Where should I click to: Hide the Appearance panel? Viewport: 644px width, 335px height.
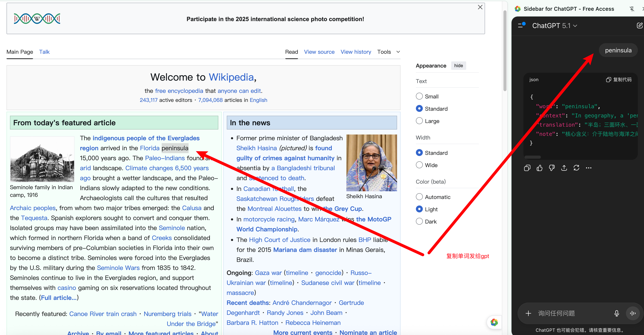point(458,66)
